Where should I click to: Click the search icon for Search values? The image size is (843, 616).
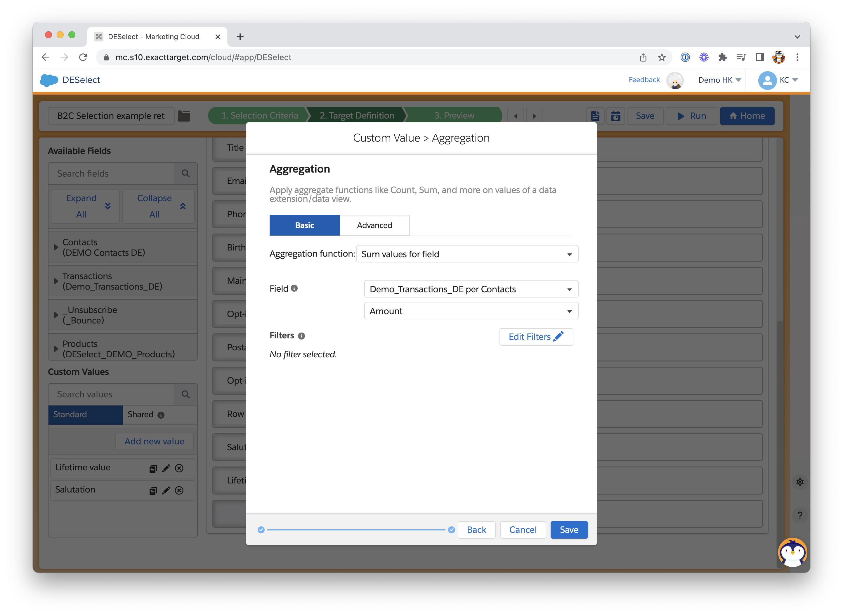pyautogui.click(x=185, y=394)
